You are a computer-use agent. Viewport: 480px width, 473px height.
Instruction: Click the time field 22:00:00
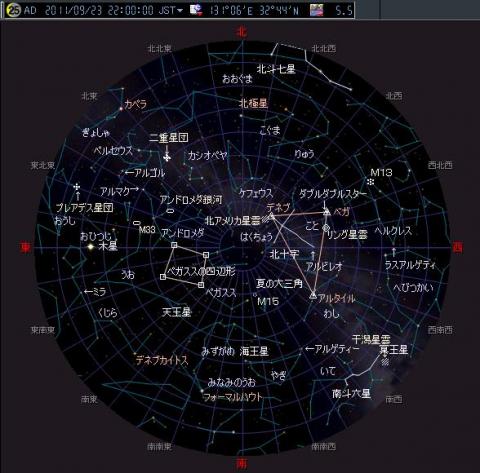(x=131, y=10)
